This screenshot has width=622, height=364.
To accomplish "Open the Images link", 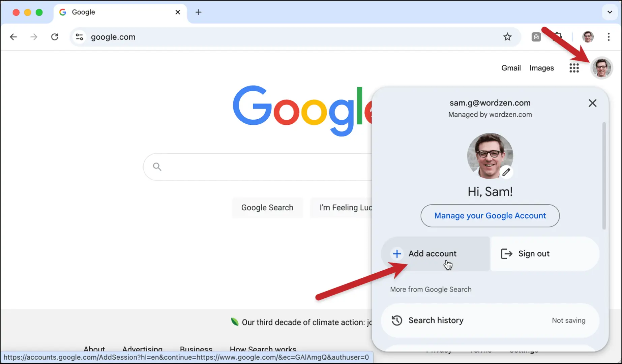I will click(x=541, y=68).
